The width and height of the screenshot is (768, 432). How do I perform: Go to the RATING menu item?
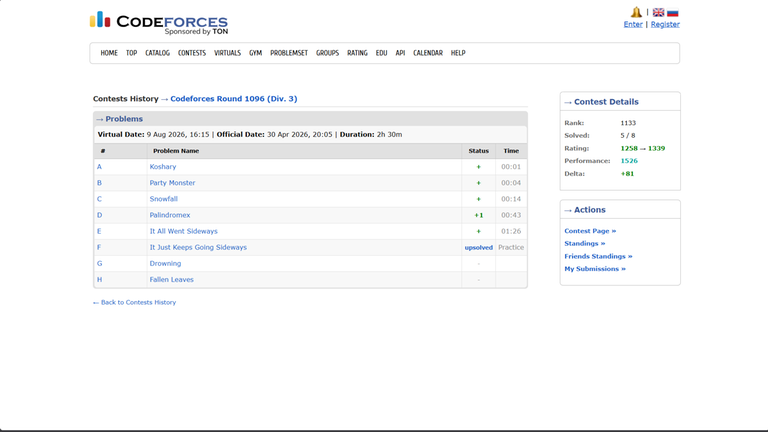357,53
